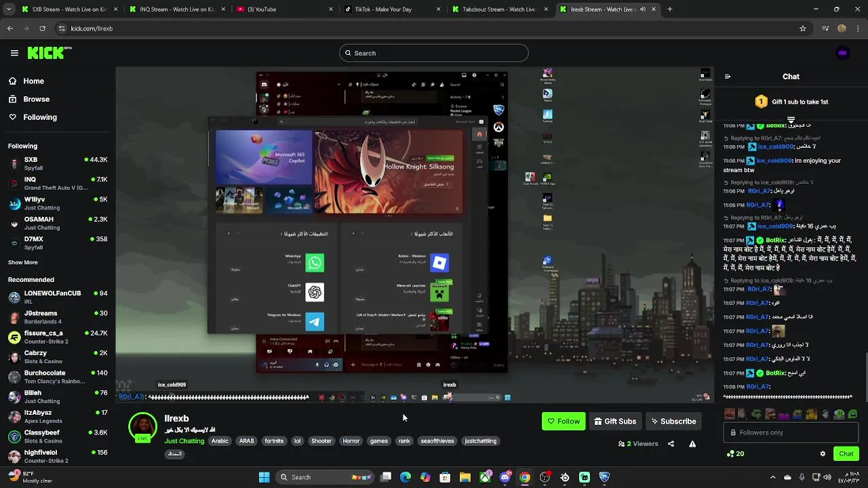Screen dimensions: 868x488
Task: Click Gift 1 sub to take 1st banner
Action: click(x=791, y=102)
